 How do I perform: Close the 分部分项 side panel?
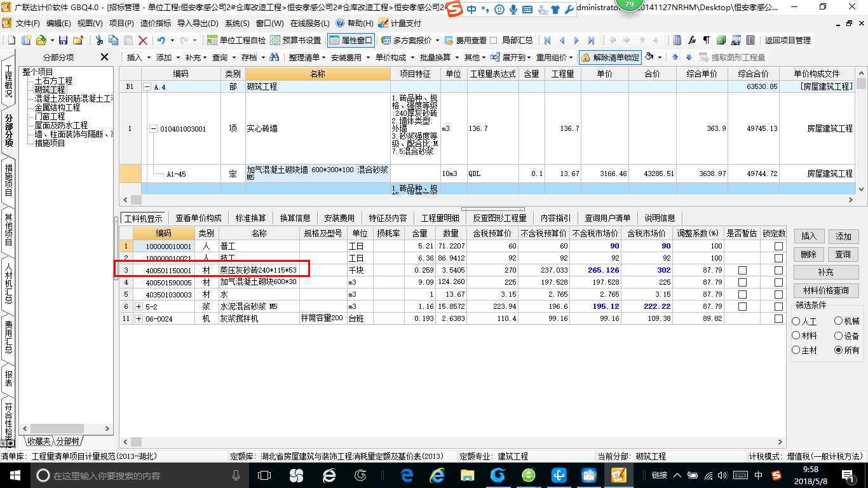(105, 57)
